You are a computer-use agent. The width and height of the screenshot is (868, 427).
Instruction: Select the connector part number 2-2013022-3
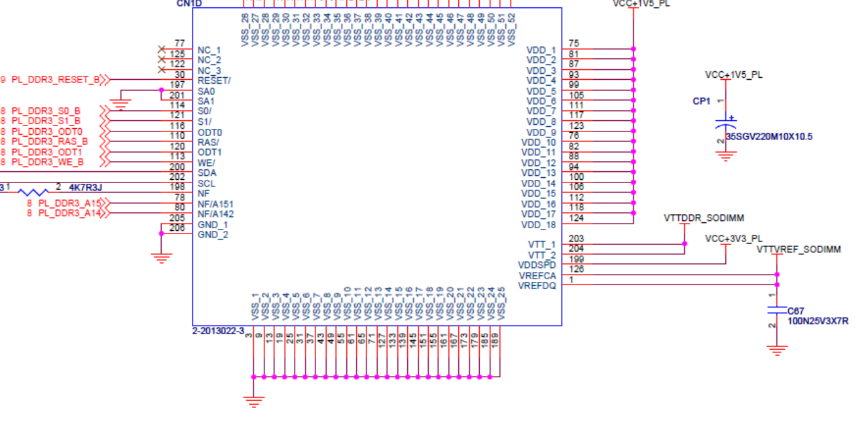click(x=218, y=332)
